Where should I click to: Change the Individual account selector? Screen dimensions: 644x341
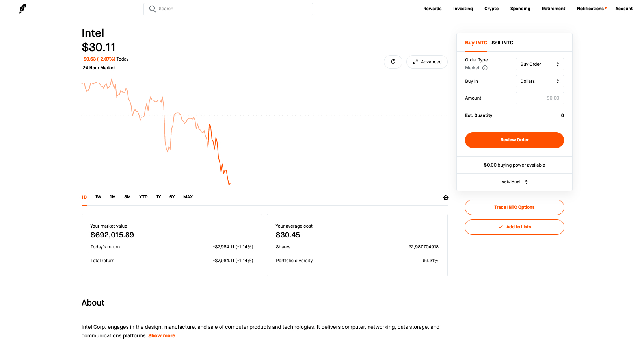(x=514, y=182)
